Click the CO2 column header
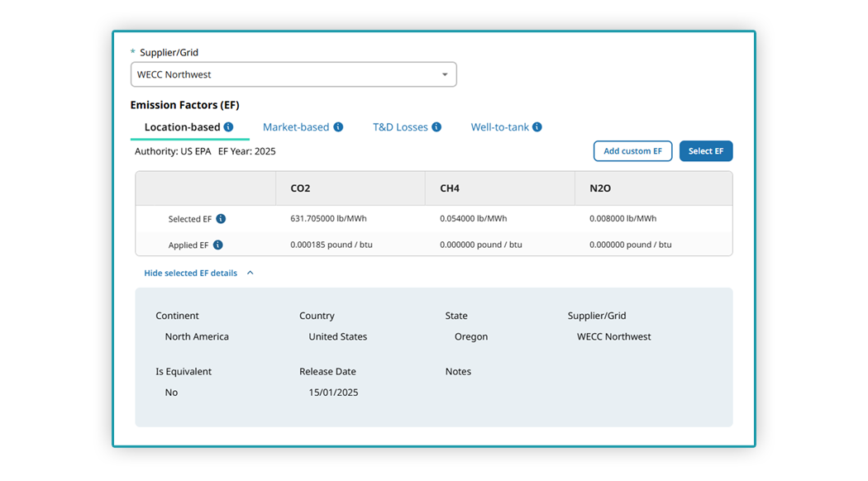The width and height of the screenshot is (868, 481). coord(300,188)
